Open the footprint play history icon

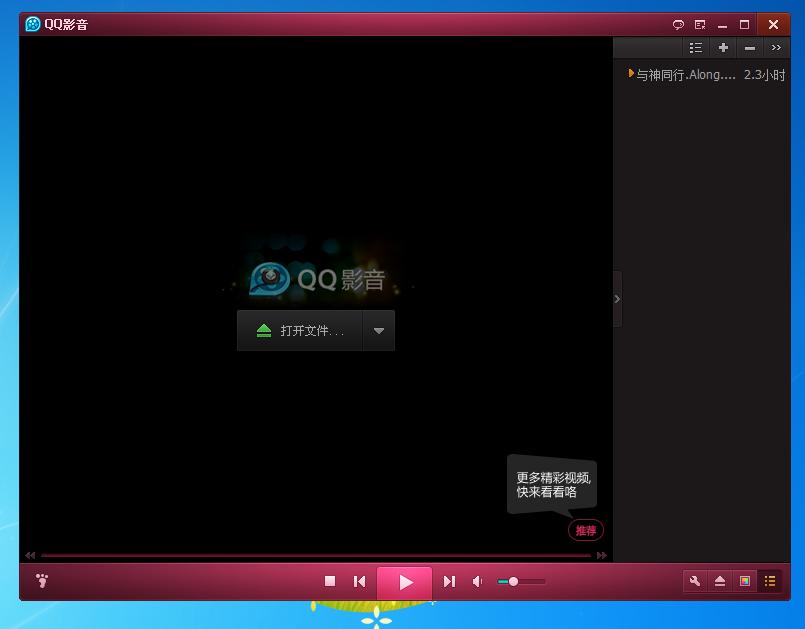point(42,581)
